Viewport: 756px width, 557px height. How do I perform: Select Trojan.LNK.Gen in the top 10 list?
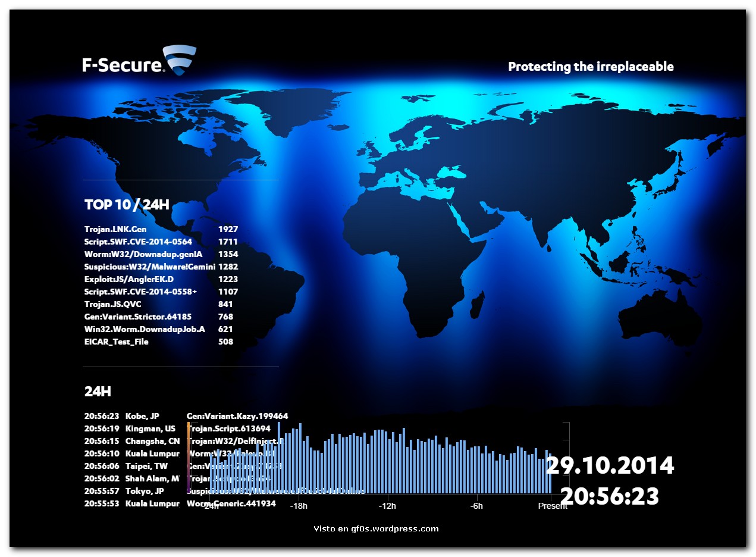point(115,229)
